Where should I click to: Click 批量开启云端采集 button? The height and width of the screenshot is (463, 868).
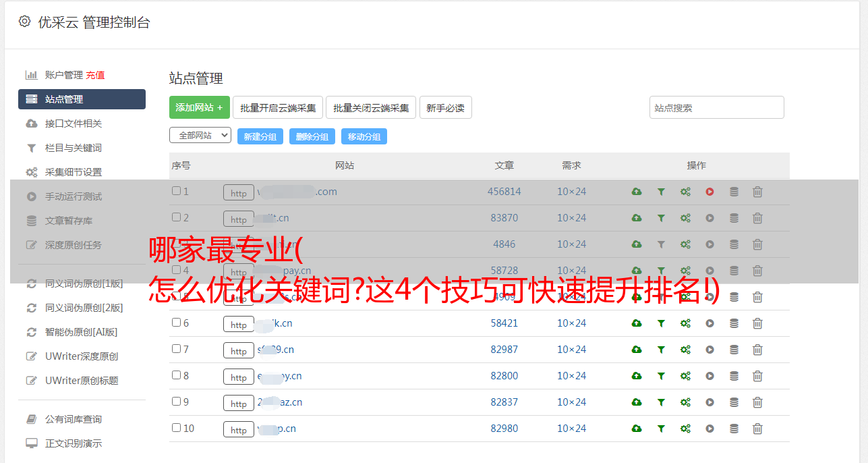pyautogui.click(x=278, y=107)
